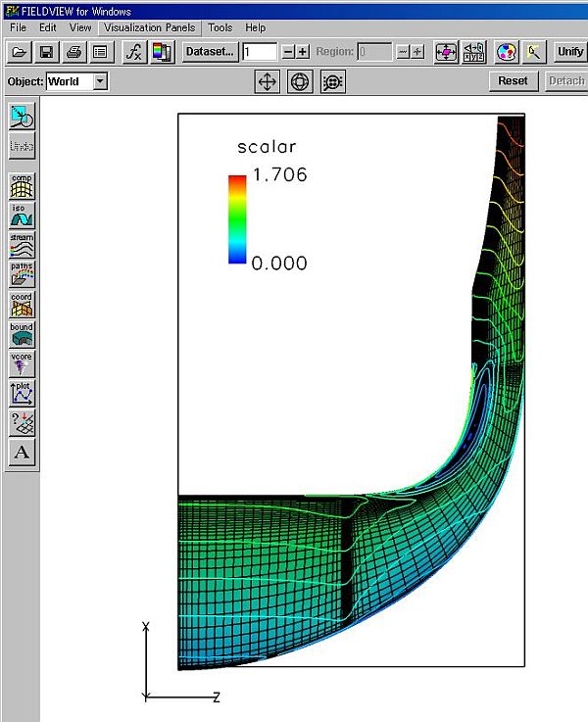This screenshot has width=588, height=722.
Task: Expand the Object 'World' dropdown
Action: point(100,81)
